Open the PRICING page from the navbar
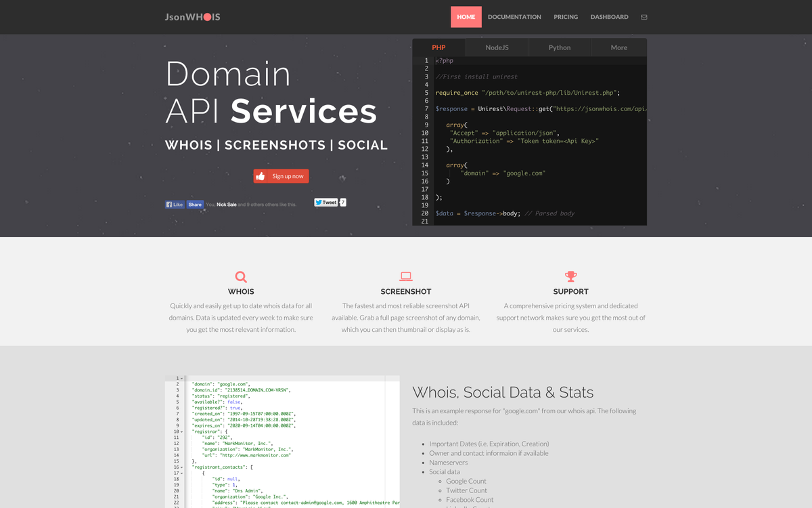The width and height of the screenshot is (812, 508). [566, 17]
